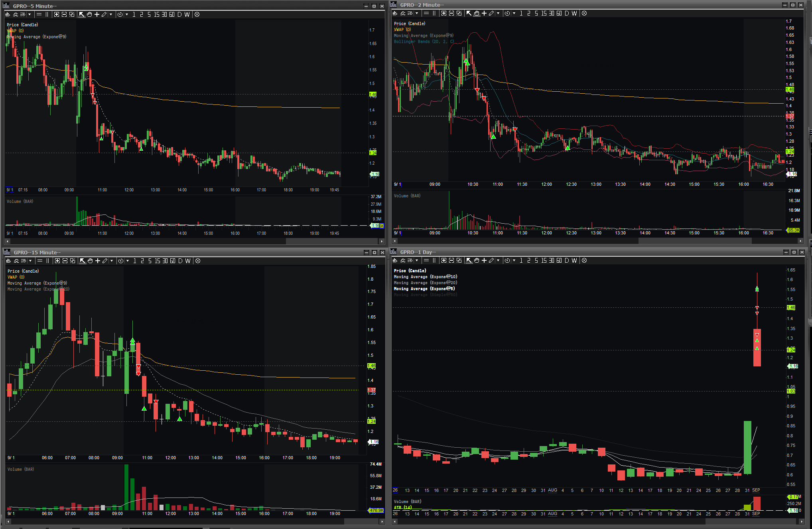812x529 pixels.
Task: Click horizontal scrollbar thumb in 5 Minute chart
Action: [x=332, y=241]
